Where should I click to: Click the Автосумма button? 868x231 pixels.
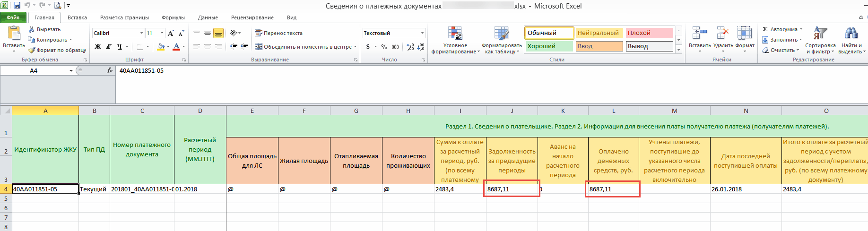click(x=782, y=29)
